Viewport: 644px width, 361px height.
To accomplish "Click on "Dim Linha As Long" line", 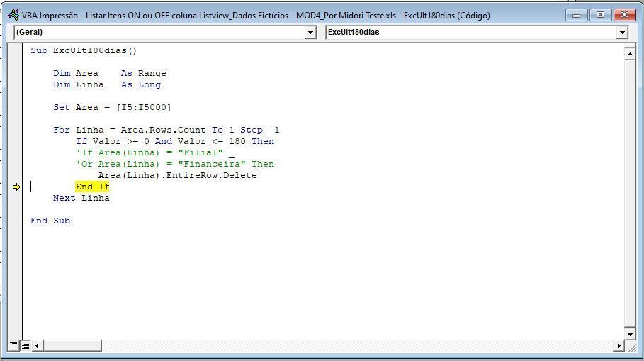I will coord(107,84).
